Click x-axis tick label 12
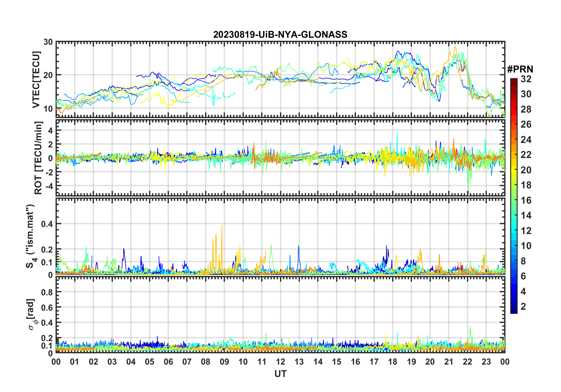 [280, 362]
